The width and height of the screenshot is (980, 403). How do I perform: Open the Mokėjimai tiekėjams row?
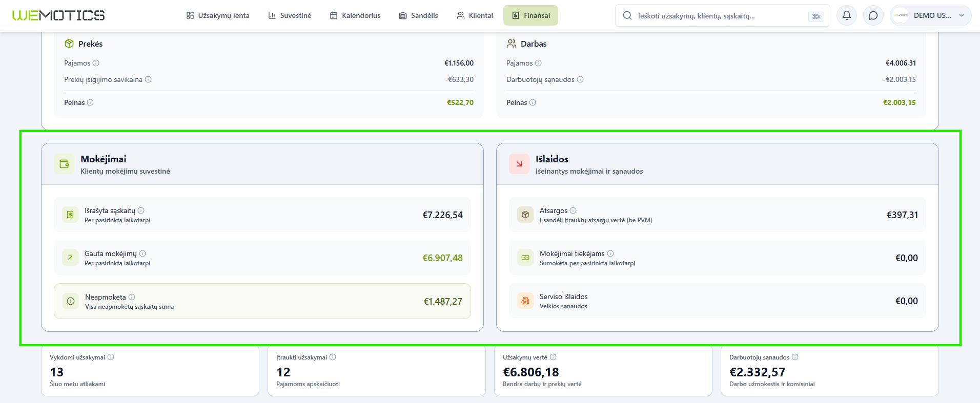[x=718, y=258]
